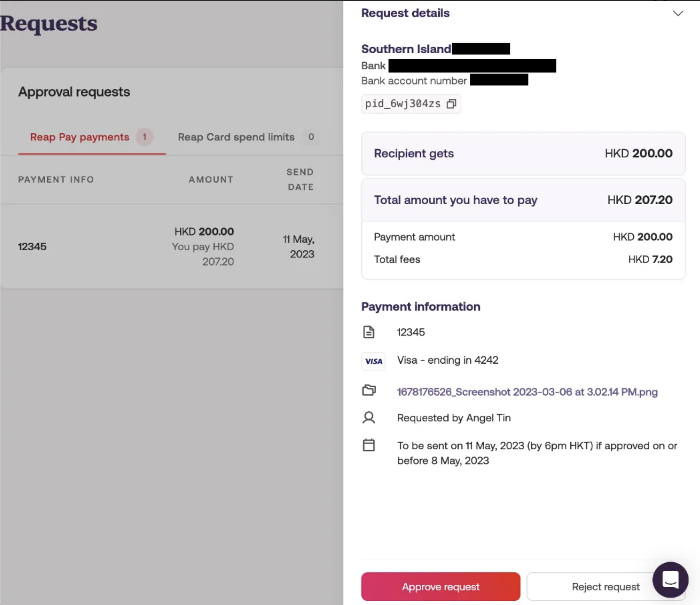Click the document icon beside 12345

click(x=369, y=332)
